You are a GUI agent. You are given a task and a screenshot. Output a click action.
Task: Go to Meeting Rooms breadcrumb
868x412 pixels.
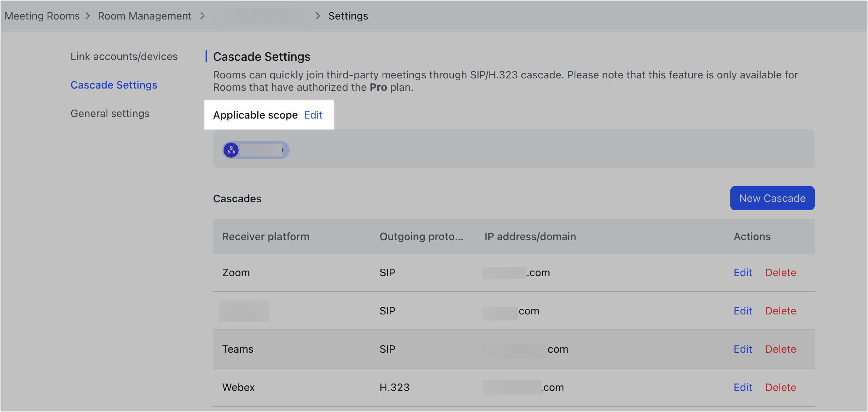pyautogui.click(x=42, y=16)
